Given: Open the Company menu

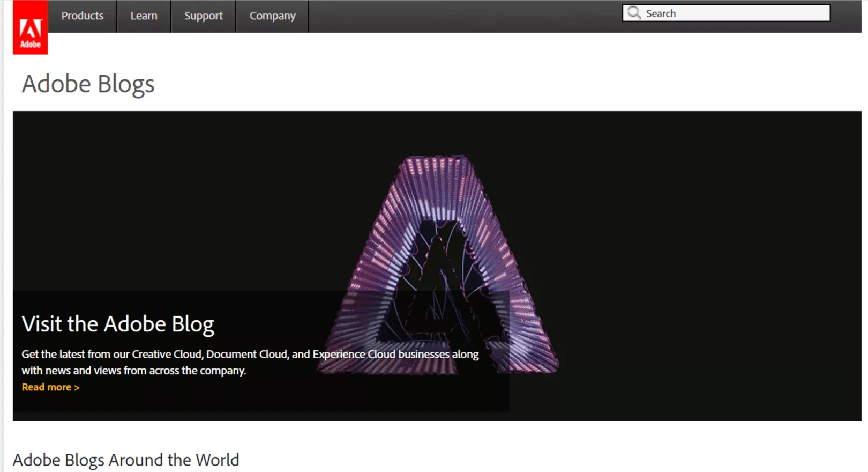Looking at the screenshot, I should 272,16.
